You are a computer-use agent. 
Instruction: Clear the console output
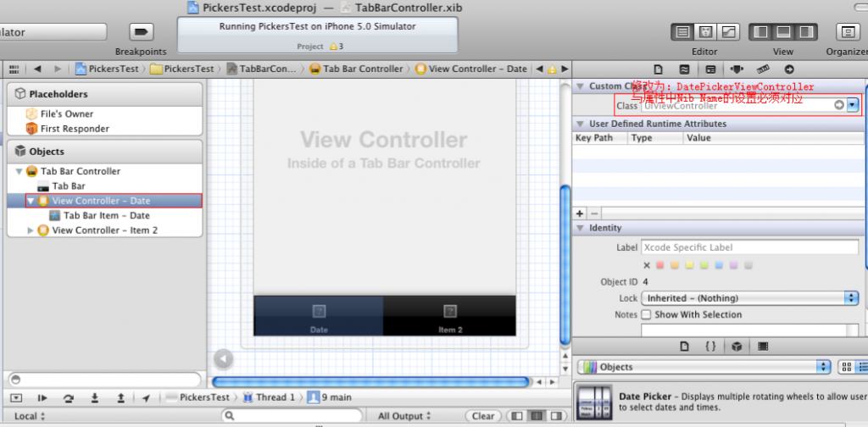click(x=482, y=416)
